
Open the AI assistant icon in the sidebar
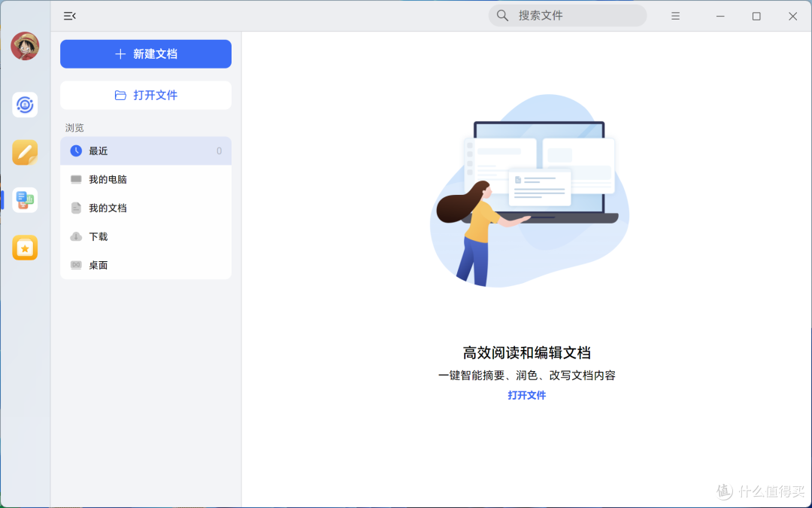[25, 105]
